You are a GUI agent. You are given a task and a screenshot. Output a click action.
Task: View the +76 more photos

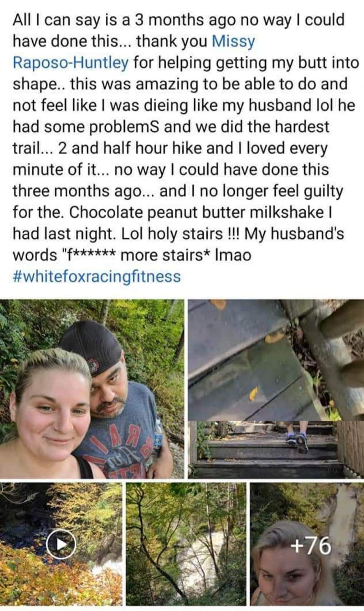point(310,546)
